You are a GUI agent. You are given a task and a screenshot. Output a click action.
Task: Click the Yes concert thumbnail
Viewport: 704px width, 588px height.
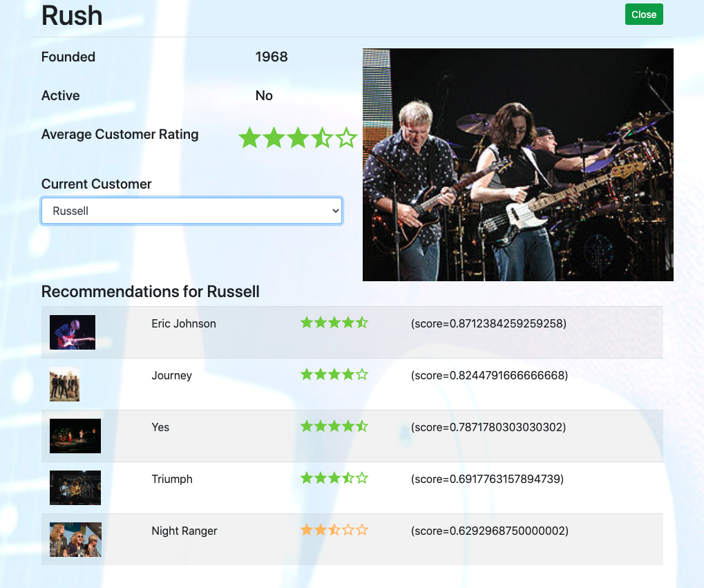coord(75,436)
